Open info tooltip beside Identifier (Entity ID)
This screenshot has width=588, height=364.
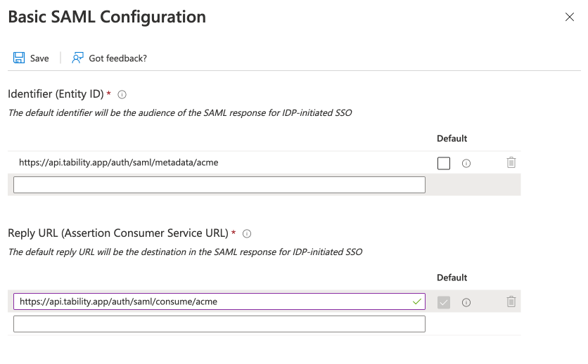click(122, 94)
